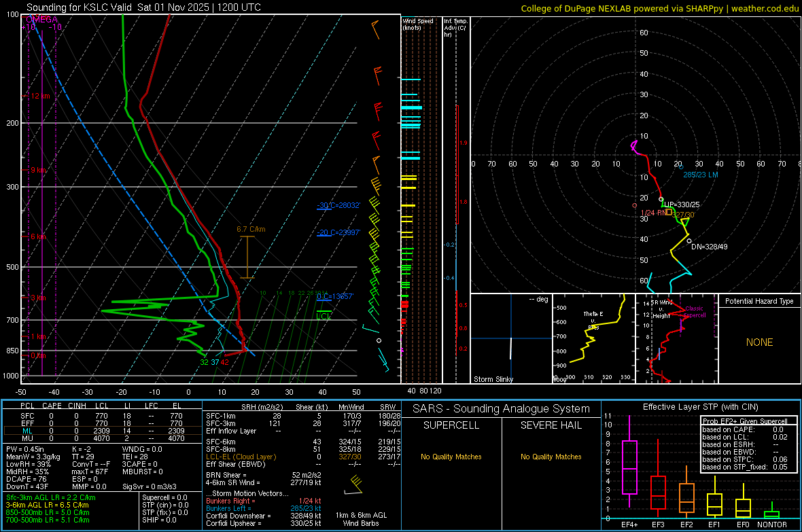The image size is (802, 532).
Task: Click the OMEGA label on the skew-T
Action: [41, 20]
